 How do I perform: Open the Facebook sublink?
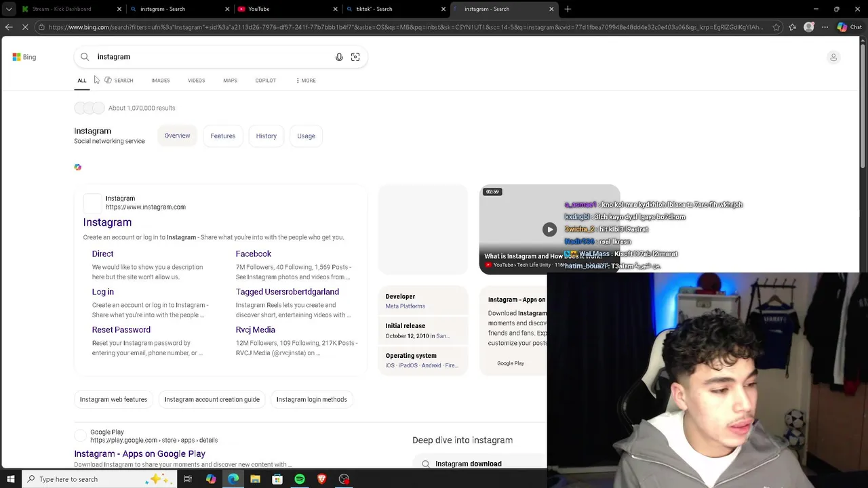click(253, 253)
